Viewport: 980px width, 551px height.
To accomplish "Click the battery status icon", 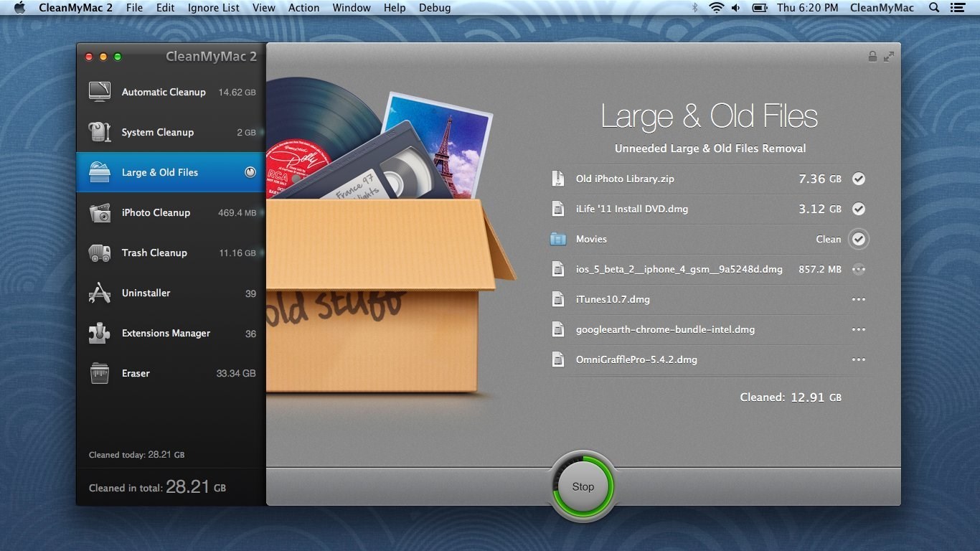I will click(760, 8).
